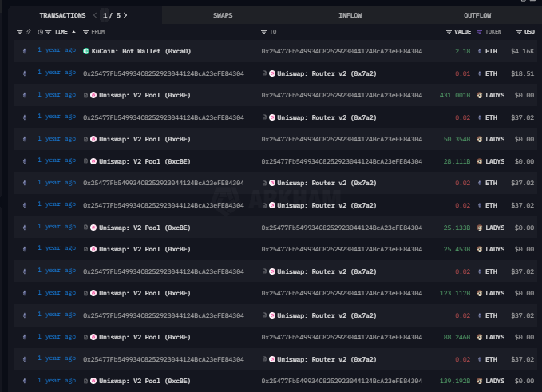The image size is (542, 392).
Task: Click LADYS token icon in 139.192B row
Action: [x=480, y=381]
